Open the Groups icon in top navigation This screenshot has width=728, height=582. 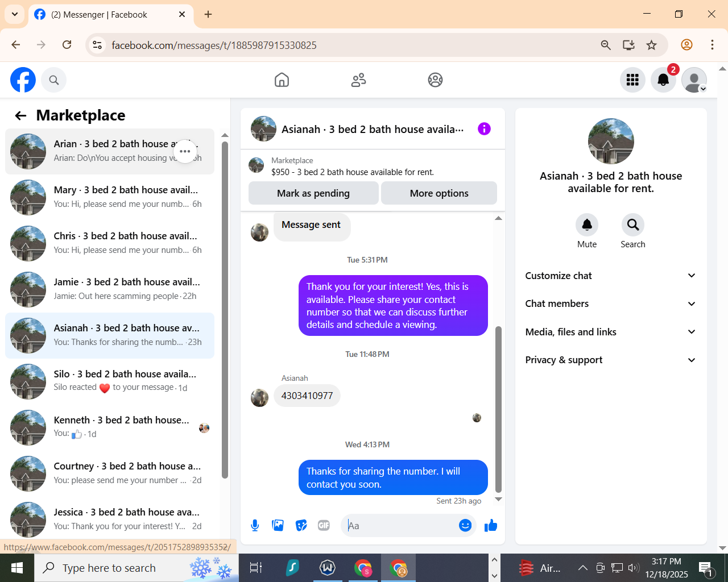click(435, 80)
